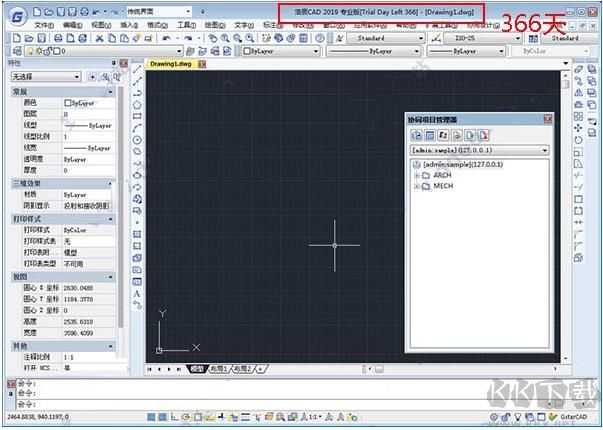Toggle Object Snap Tracking in status bar
The image size is (603, 430).
pos(210,417)
